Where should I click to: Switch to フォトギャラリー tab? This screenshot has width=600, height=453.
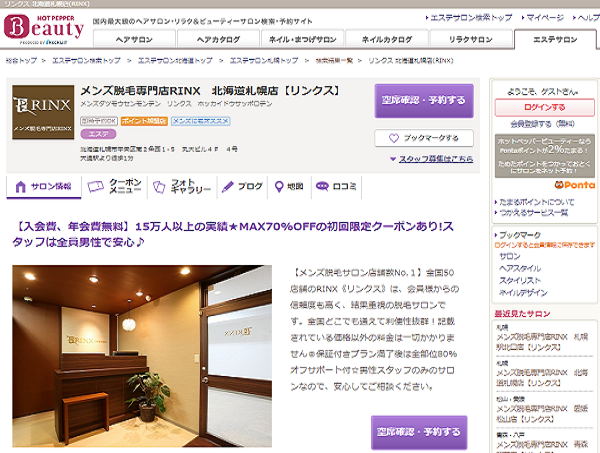click(x=182, y=186)
